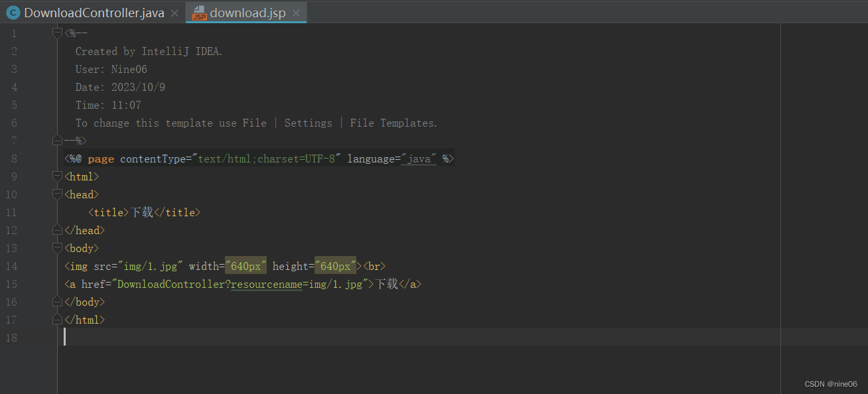Click the CSDN @nine06 watermark text
This screenshot has width=868, height=394.
830,383
